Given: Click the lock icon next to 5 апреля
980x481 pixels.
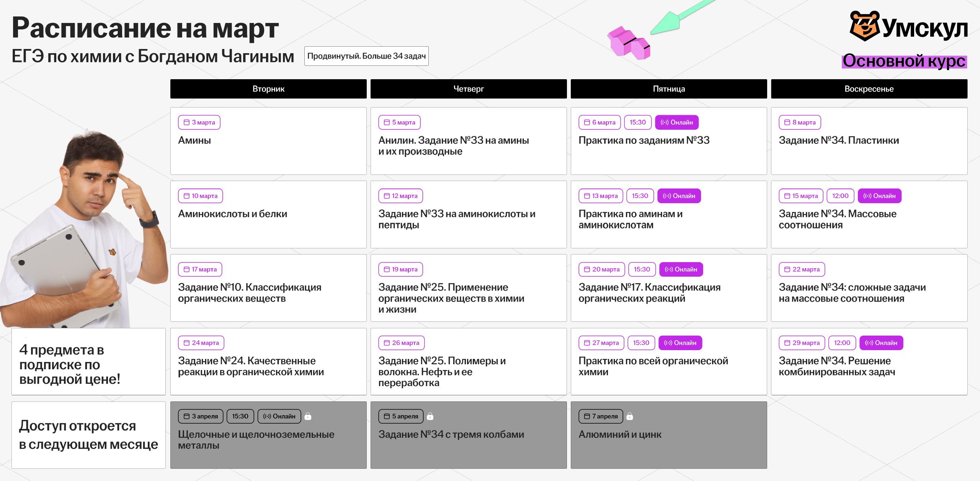Looking at the screenshot, I should coord(430,416).
